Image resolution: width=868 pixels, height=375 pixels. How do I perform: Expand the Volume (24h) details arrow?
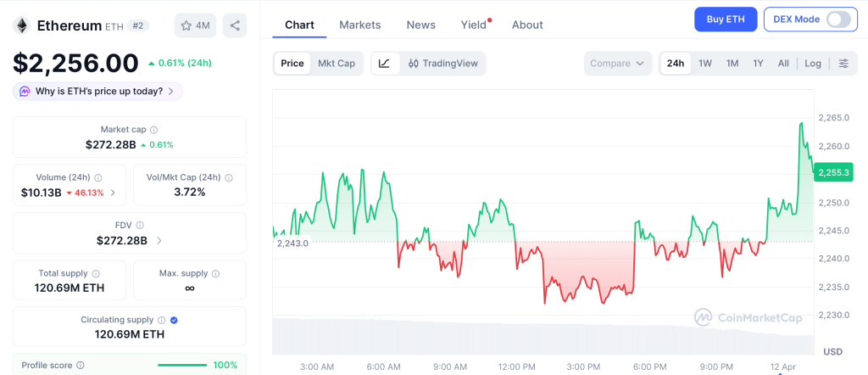(114, 193)
